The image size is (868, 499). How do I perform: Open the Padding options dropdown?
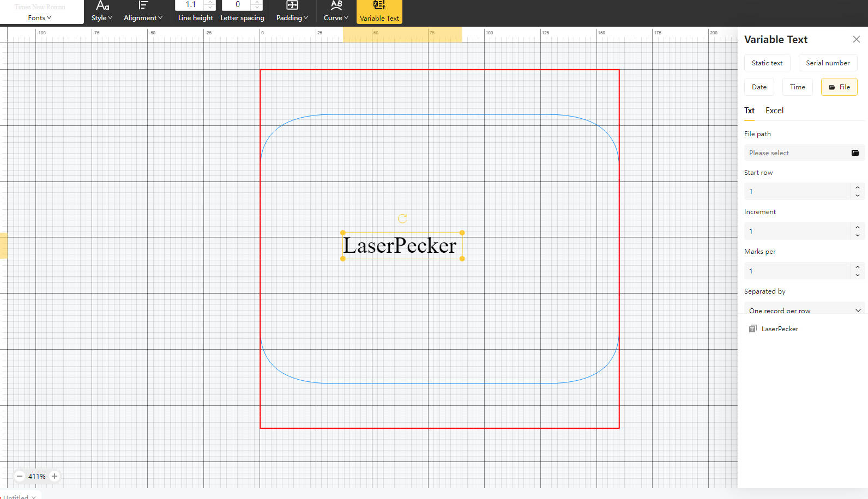point(292,12)
